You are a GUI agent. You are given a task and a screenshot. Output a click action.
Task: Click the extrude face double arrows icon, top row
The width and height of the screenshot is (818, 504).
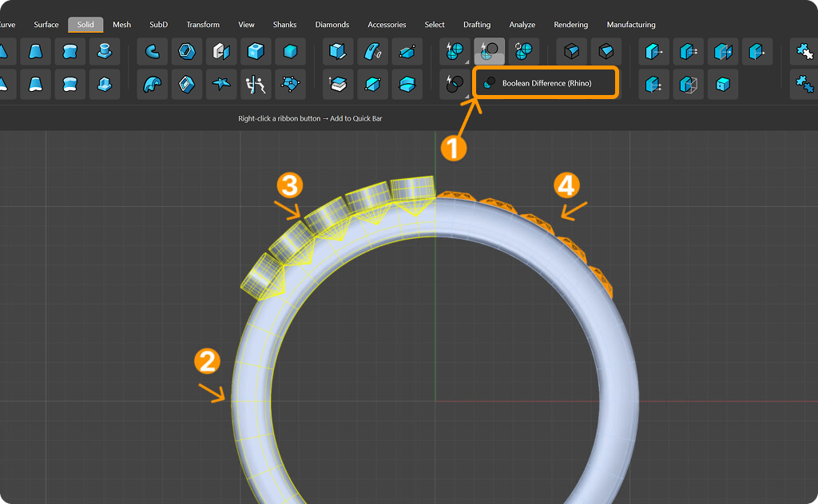click(689, 51)
